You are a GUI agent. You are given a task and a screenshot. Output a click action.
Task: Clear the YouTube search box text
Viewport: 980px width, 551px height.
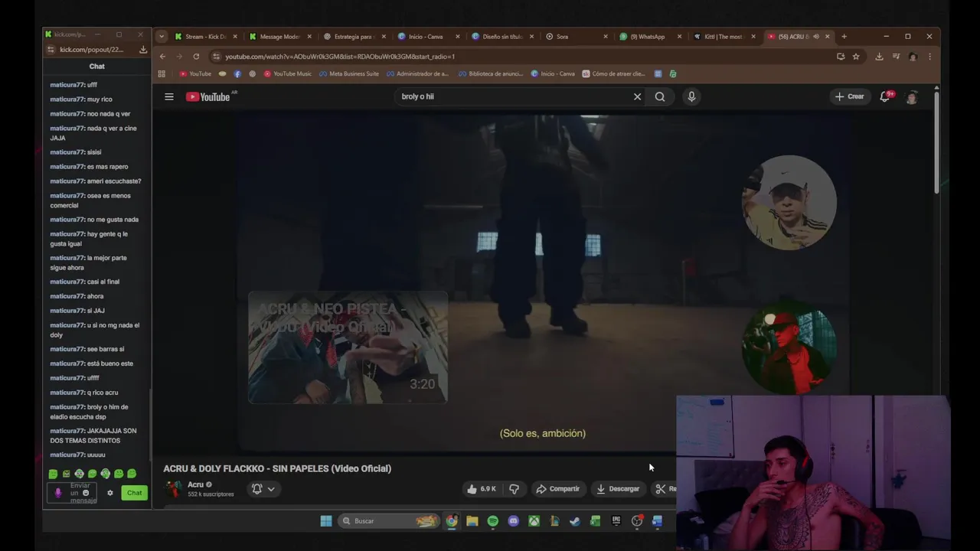tap(637, 96)
